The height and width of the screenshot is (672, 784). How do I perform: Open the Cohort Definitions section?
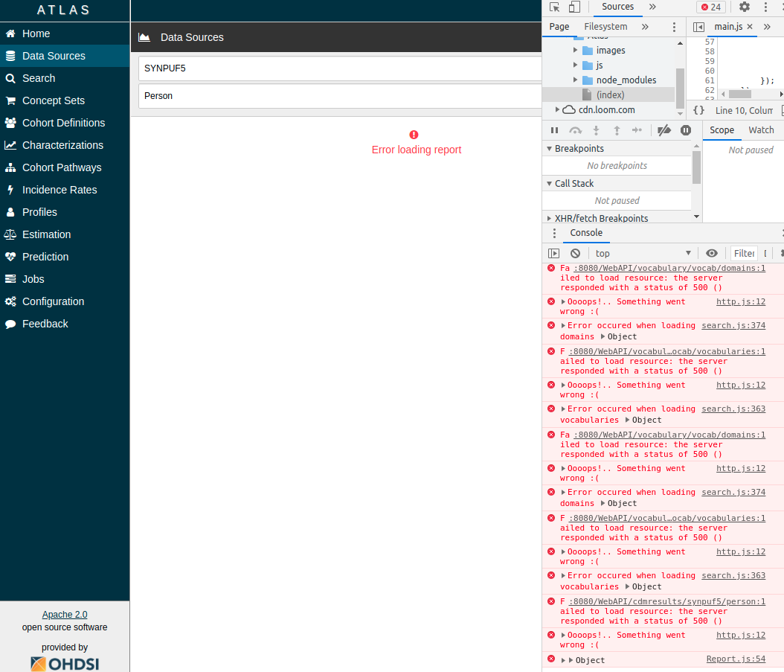pos(65,123)
